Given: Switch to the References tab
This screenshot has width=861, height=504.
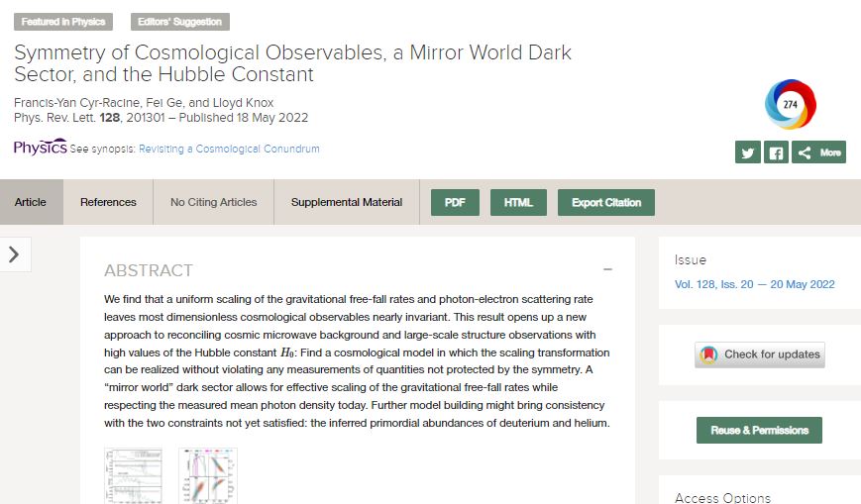Looking at the screenshot, I should (108, 202).
